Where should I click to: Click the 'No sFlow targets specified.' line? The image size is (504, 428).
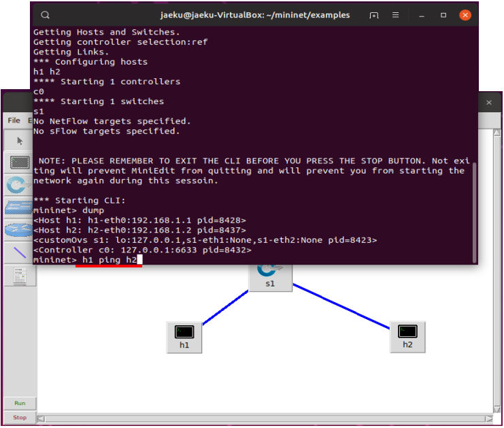(x=107, y=131)
